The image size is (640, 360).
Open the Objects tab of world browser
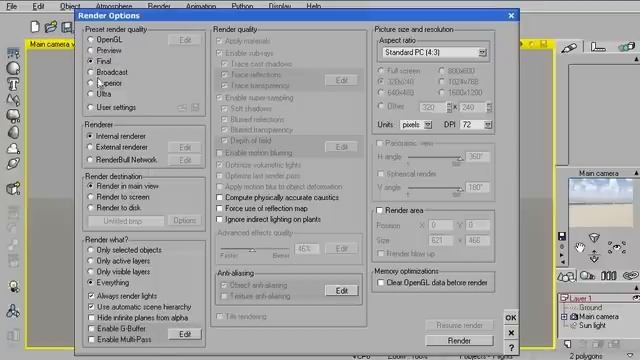(x=567, y=277)
